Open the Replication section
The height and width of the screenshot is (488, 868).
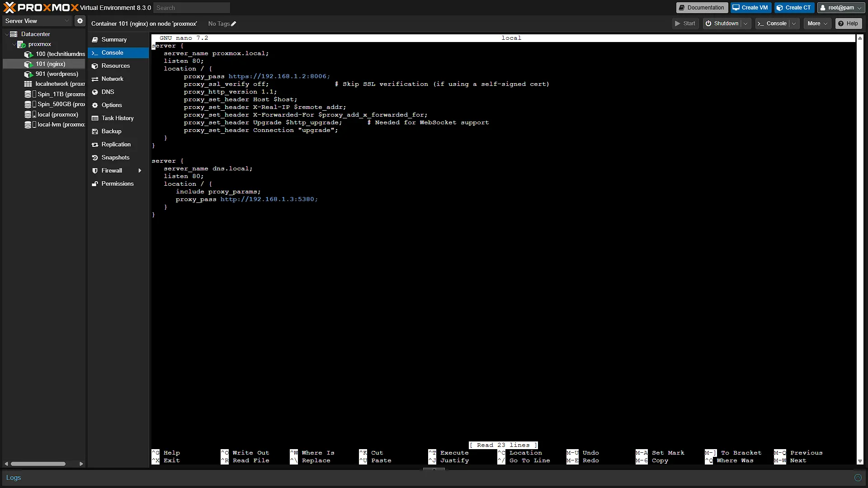pyautogui.click(x=118, y=145)
